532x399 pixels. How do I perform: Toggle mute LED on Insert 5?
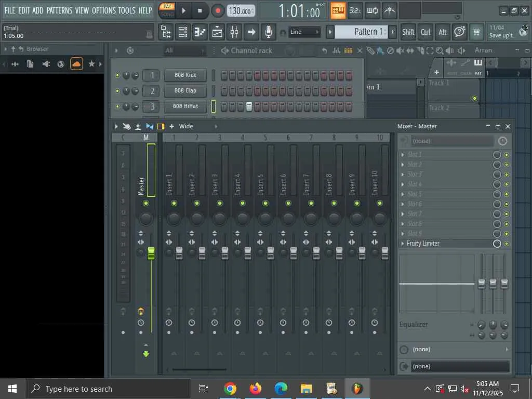click(265, 203)
